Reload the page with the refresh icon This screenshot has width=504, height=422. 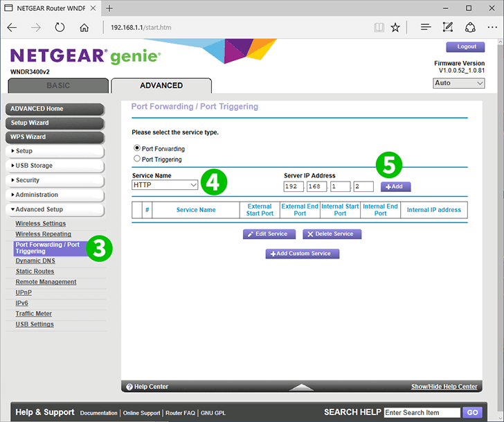(x=60, y=27)
